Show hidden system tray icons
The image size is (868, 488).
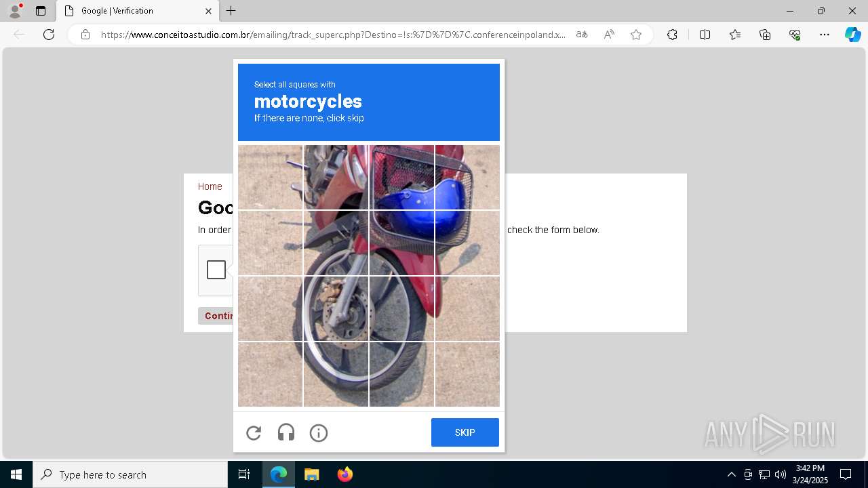click(731, 474)
